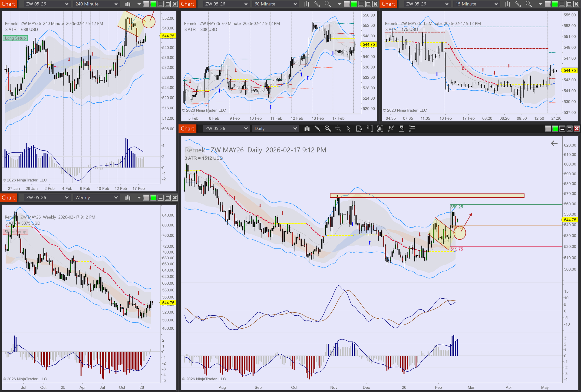Toggle green link button on Daily chart
581x392 pixels.
tap(555, 129)
